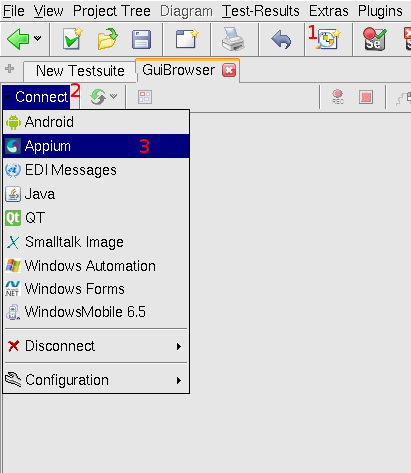Open file using yellow folder icon
The height and width of the screenshot is (473, 411).
107,39
